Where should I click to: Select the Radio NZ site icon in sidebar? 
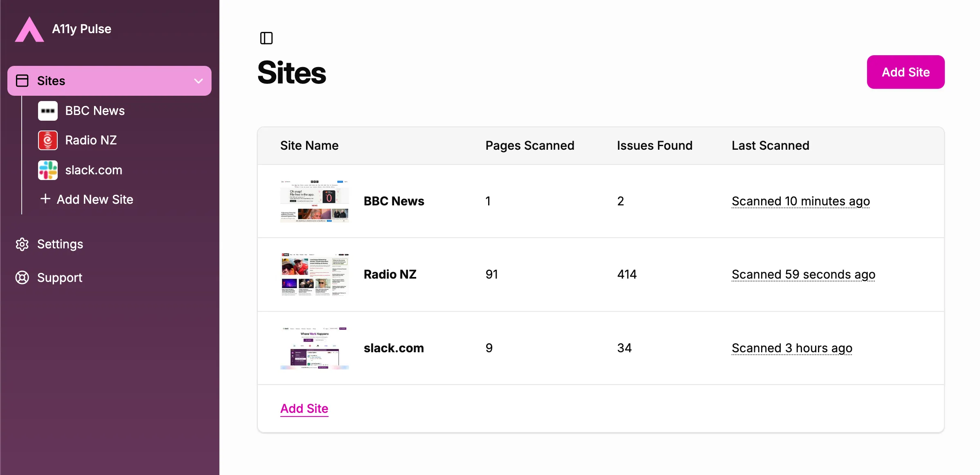pyautogui.click(x=47, y=140)
